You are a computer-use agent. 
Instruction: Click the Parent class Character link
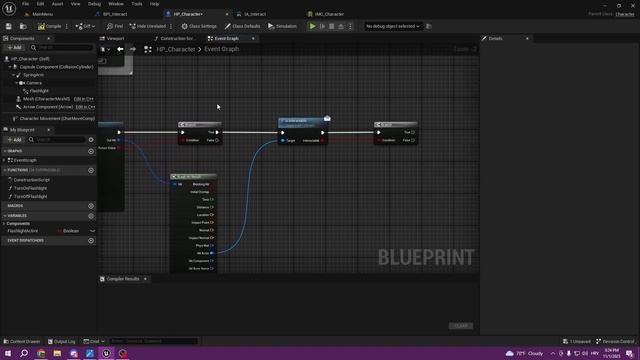(624, 14)
